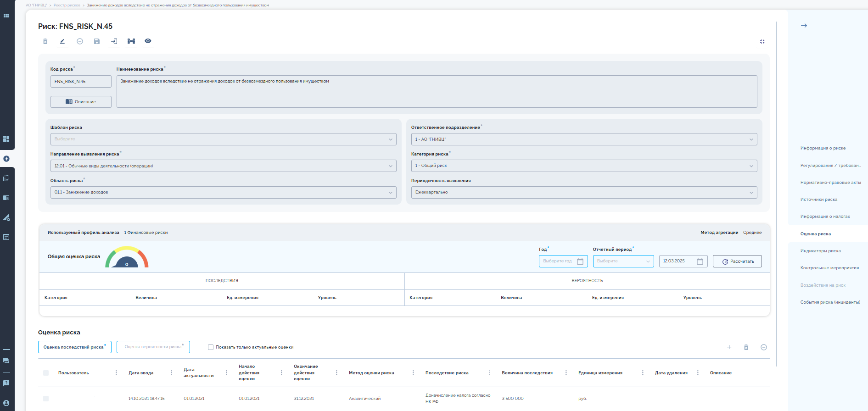Click the 12.03.2025 date field
This screenshot has width=868, height=411.
click(x=683, y=261)
